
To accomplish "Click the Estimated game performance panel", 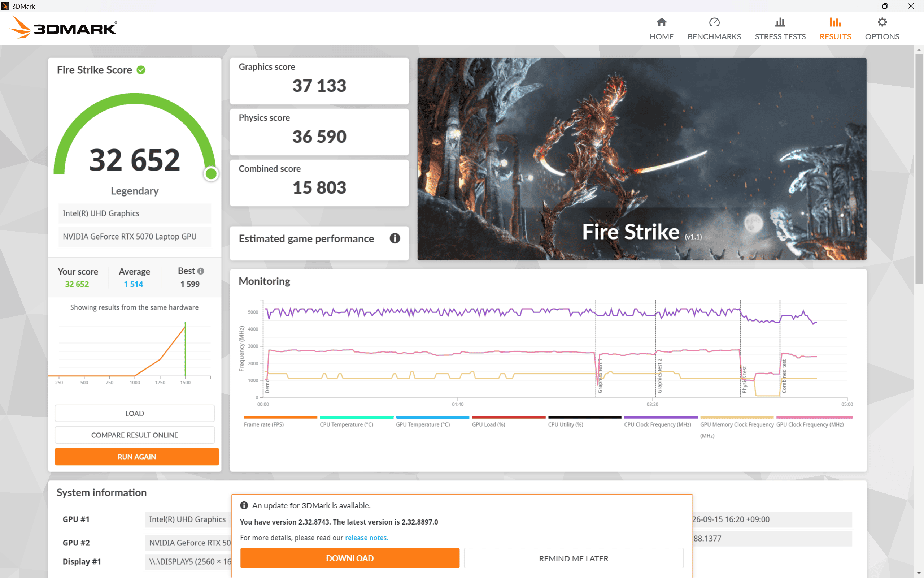I will click(x=319, y=243).
